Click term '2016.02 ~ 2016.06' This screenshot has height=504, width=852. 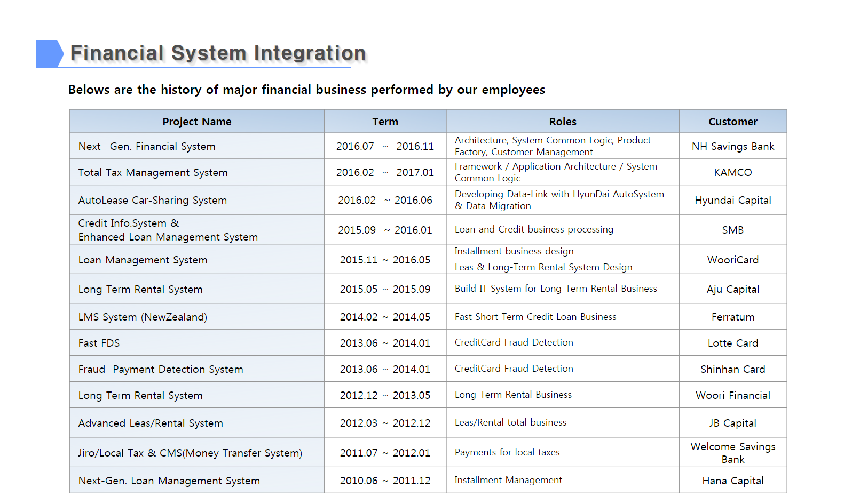385,200
